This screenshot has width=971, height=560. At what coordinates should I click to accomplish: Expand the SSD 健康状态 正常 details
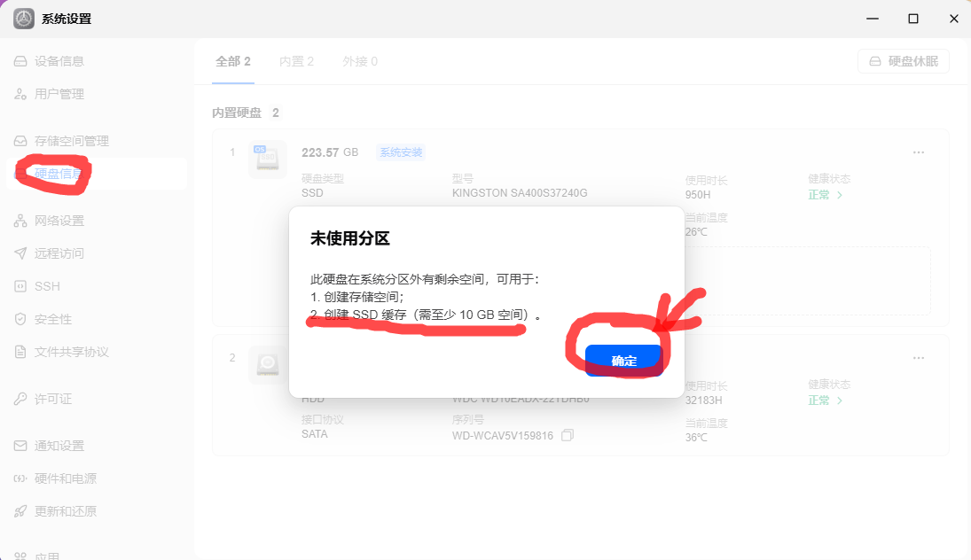click(826, 195)
